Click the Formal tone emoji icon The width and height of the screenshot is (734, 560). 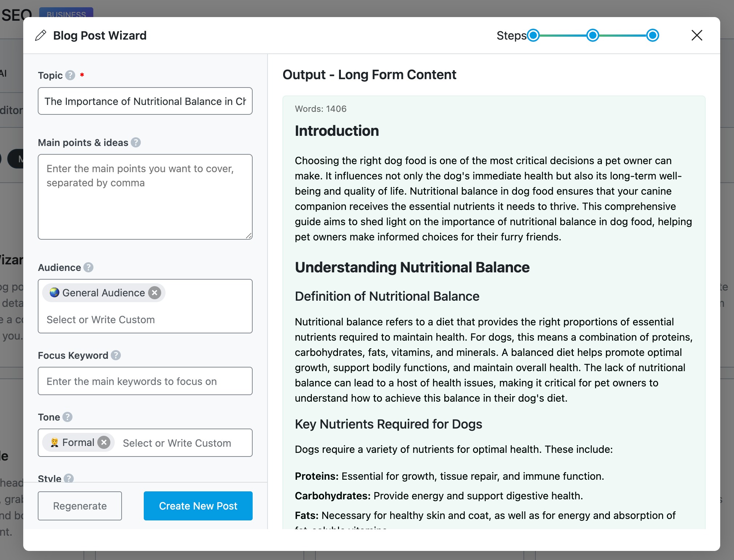54,442
